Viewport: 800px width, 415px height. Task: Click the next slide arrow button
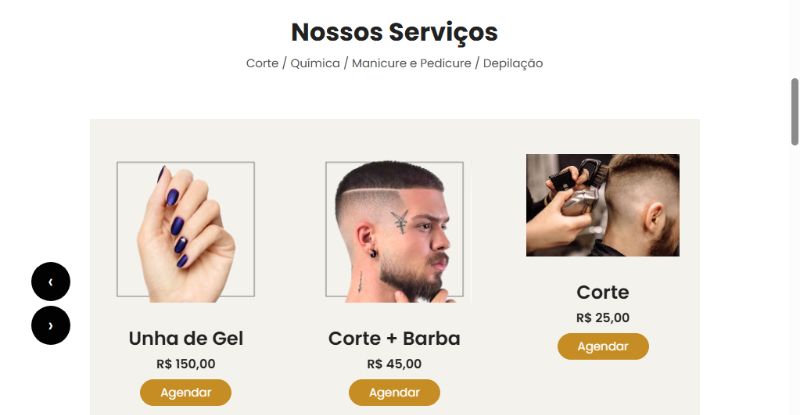pyautogui.click(x=51, y=325)
